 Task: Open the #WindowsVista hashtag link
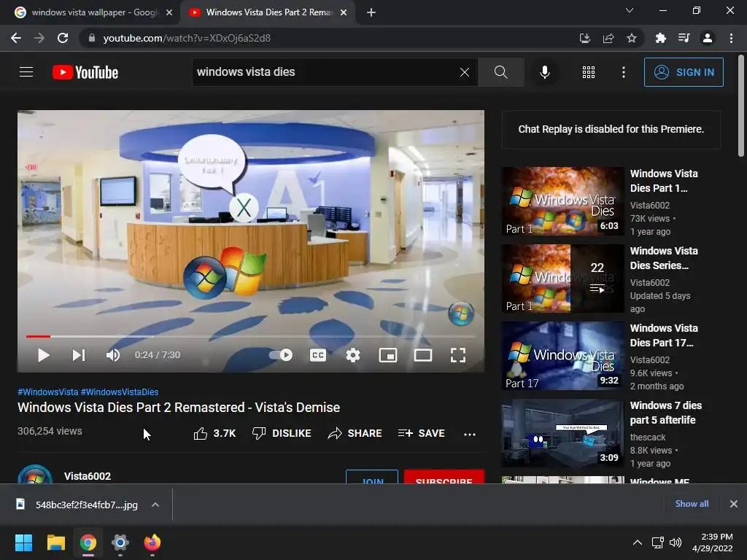tap(47, 392)
